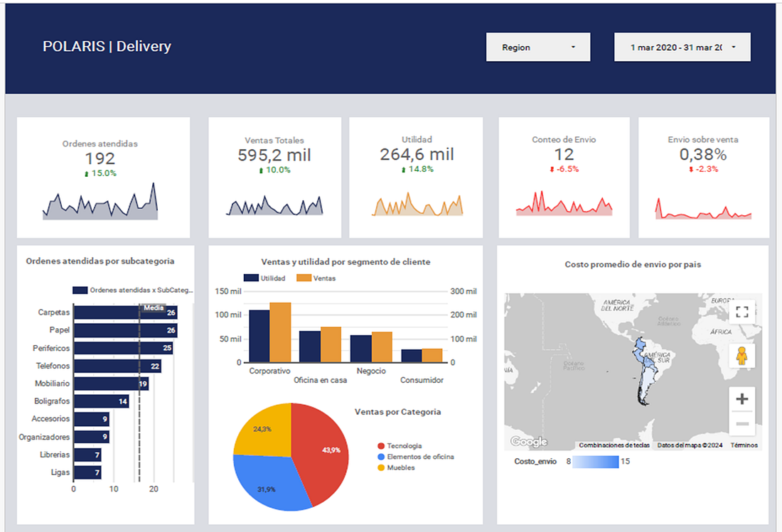The image size is (782, 532).
Task: Click the Utilidad legend swatch
Action: [x=251, y=278]
